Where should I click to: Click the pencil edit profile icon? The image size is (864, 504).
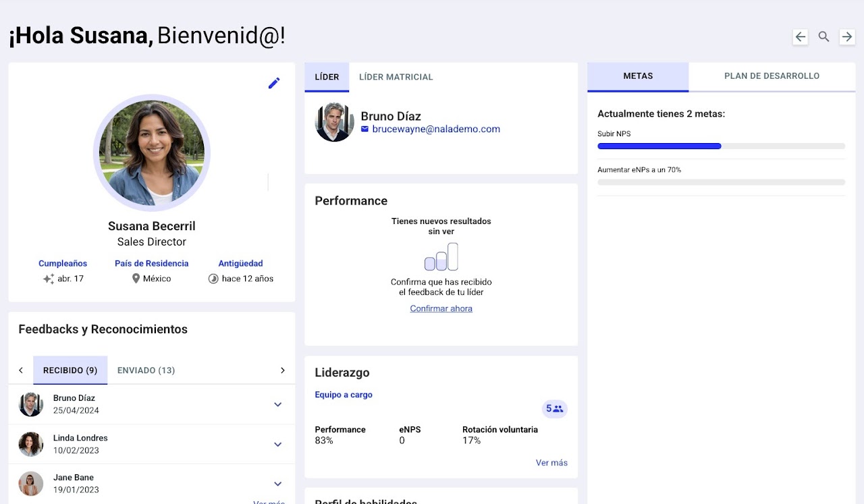pos(274,83)
